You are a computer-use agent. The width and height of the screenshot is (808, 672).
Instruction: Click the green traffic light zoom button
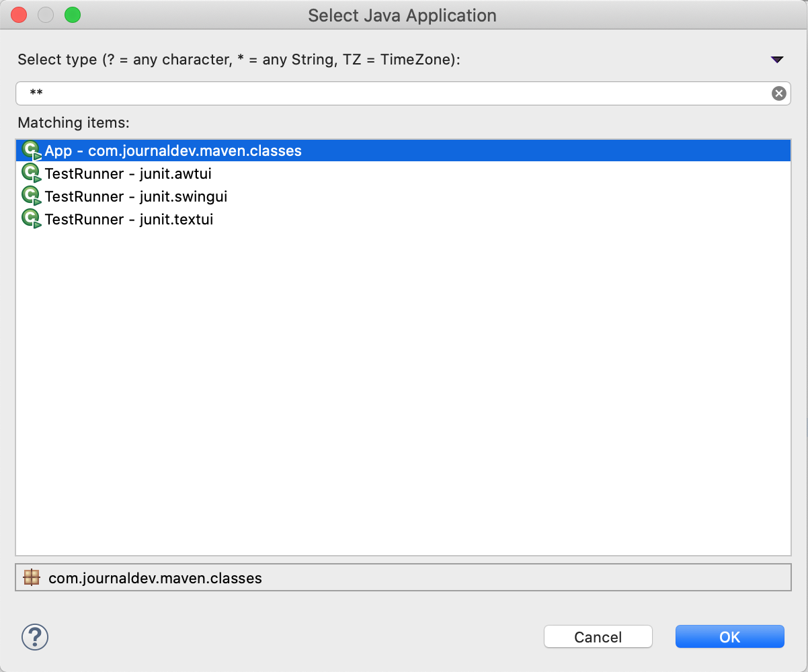pyautogui.click(x=73, y=14)
